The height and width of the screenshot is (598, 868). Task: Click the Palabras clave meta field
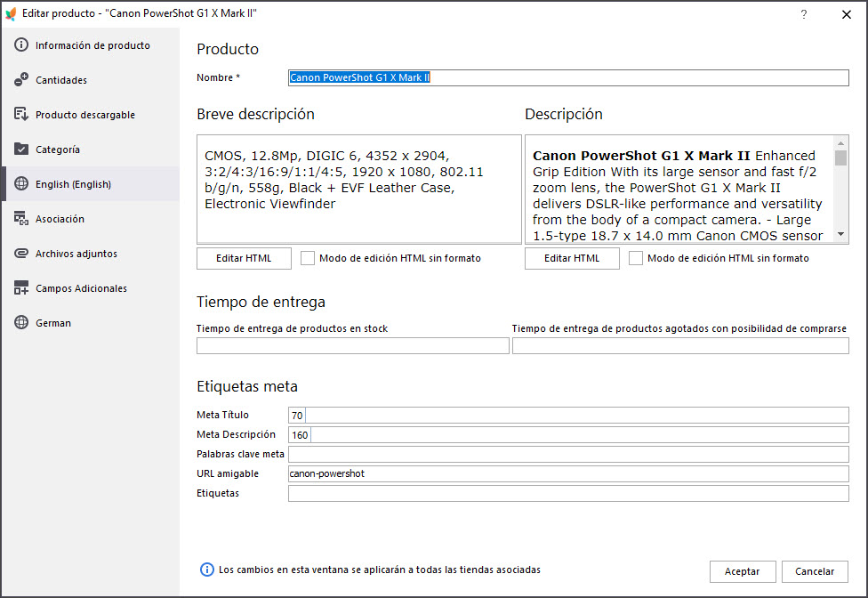click(x=568, y=454)
